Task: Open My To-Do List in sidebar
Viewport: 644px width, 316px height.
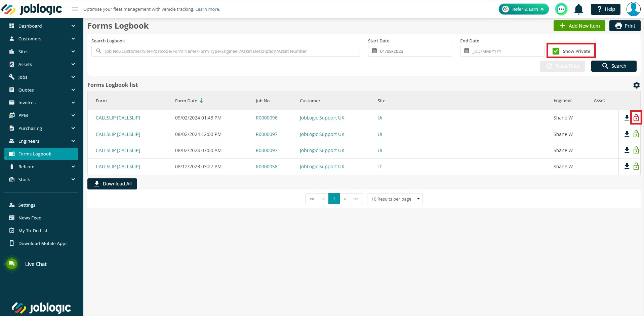Action: [33, 231]
